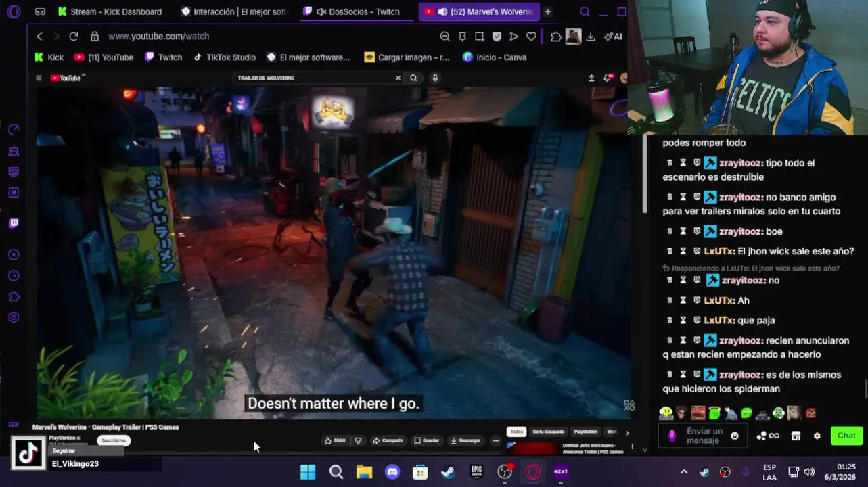Screen dimensions: 868x487
Task: Show hidden system tray icons chevron
Action: coord(684,472)
